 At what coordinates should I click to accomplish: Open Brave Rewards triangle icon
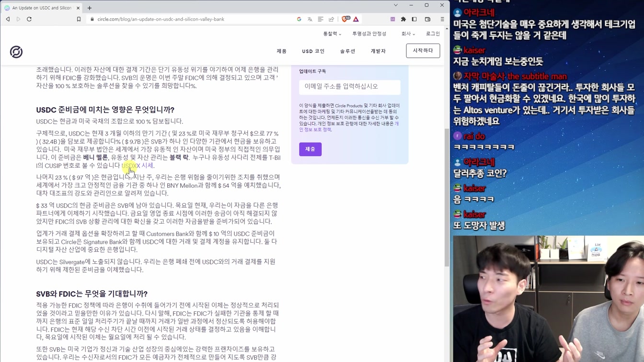[x=356, y=19]
